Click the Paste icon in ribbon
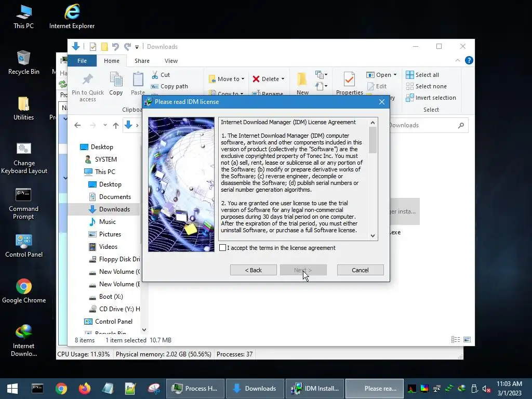 click(138, 79)
